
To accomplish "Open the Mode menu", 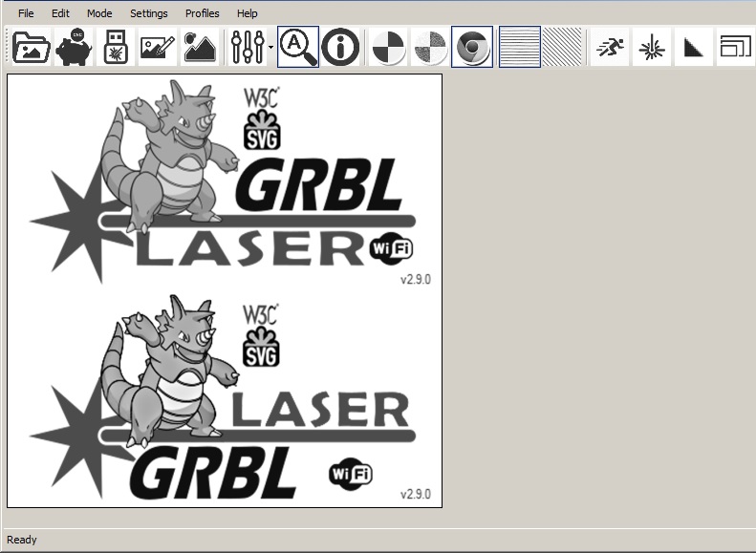I will point(99,13).
